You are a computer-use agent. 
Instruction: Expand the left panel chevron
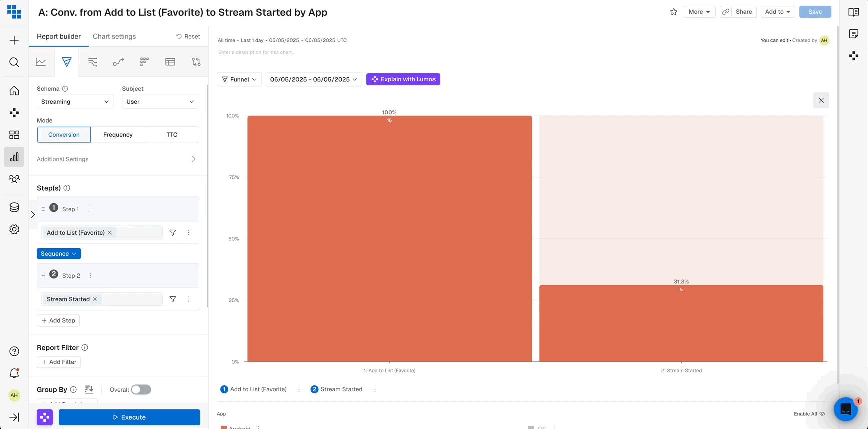pyautogui.click(x=33, y=215)
